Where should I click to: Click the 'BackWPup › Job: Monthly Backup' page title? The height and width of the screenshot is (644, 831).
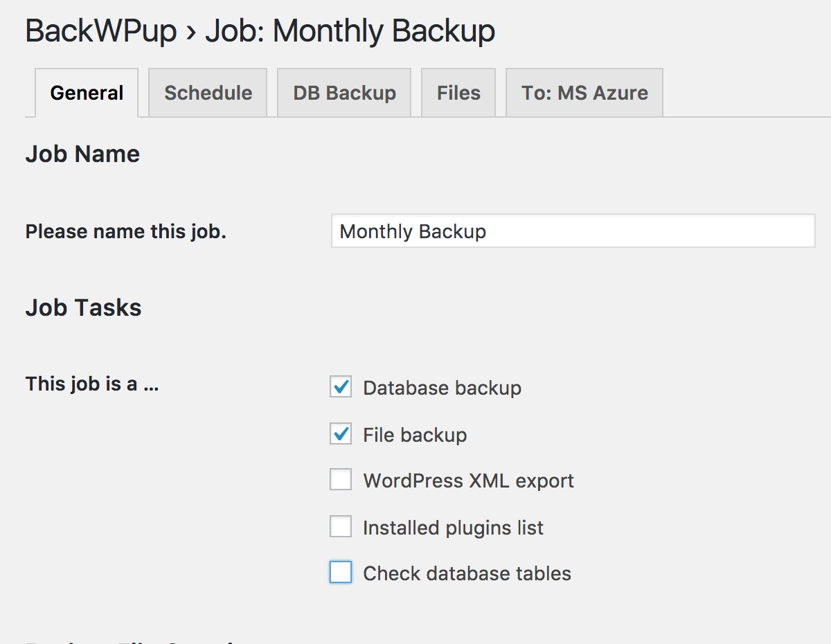click(260, 31)
